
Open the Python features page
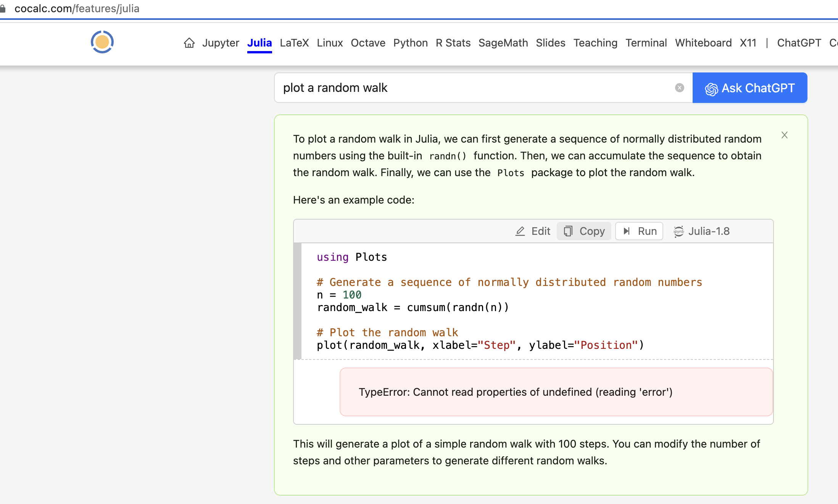click(410, 43)
